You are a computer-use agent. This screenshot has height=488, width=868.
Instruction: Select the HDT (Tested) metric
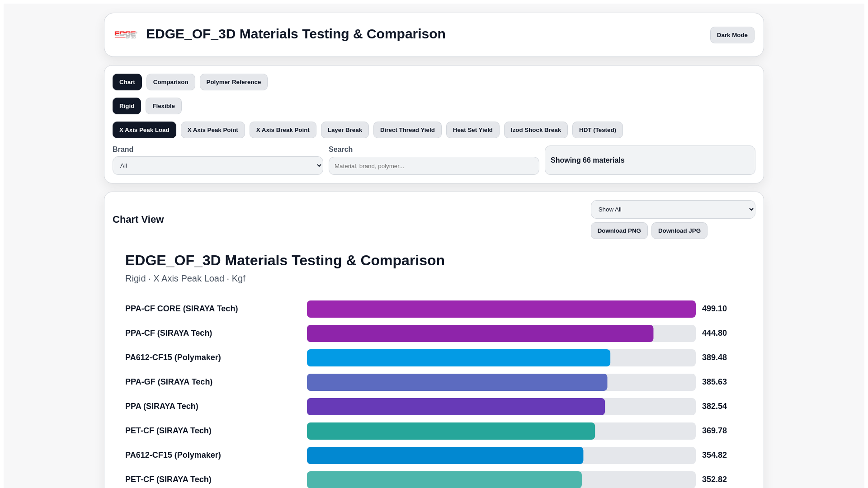click(597, 130)
